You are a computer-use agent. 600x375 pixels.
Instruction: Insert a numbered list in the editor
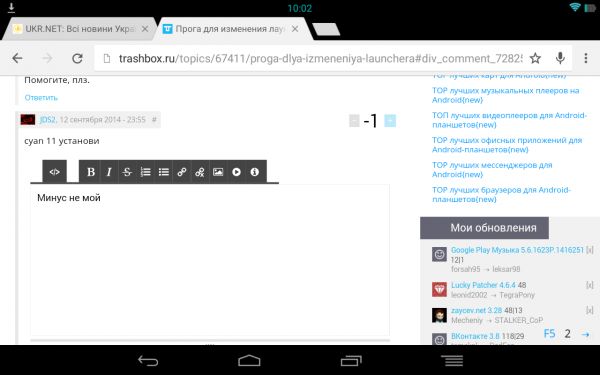(x=145, y=172)
